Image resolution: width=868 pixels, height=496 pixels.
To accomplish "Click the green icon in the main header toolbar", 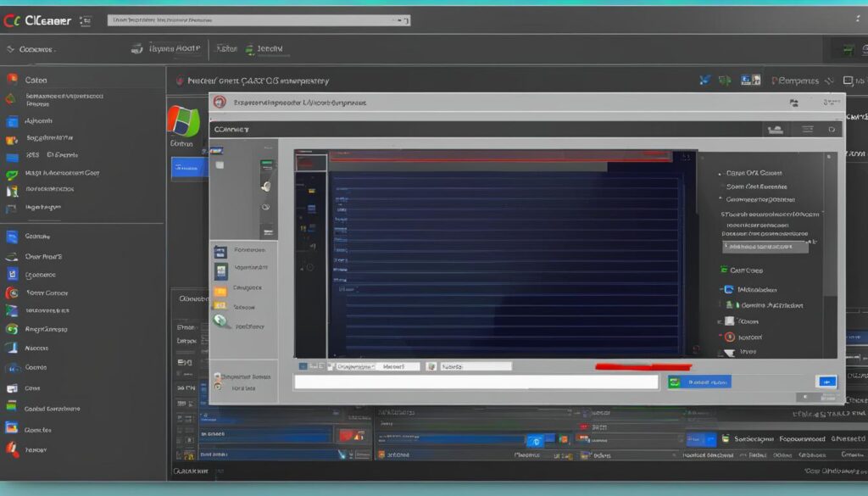I will 725,81.
